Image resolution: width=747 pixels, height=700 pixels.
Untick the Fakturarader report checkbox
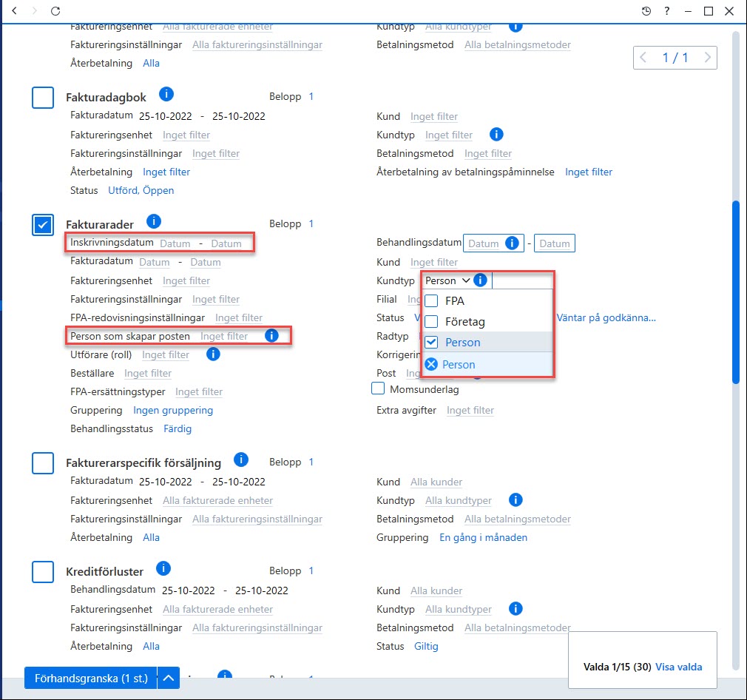(43, 225)
